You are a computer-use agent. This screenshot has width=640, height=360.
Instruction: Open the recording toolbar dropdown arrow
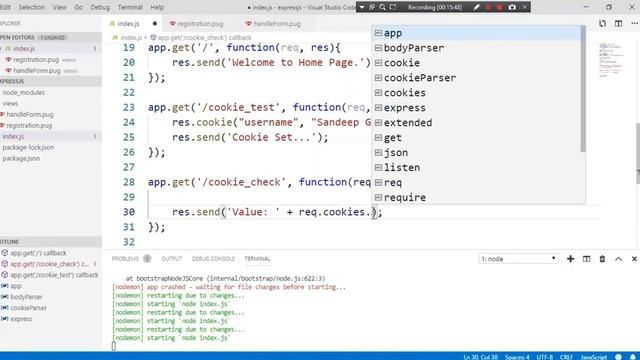pos(362,7)
